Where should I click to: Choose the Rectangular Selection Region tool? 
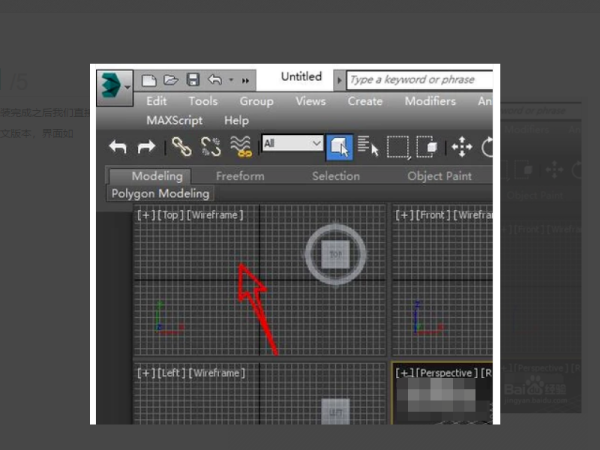tap(398, 147)
